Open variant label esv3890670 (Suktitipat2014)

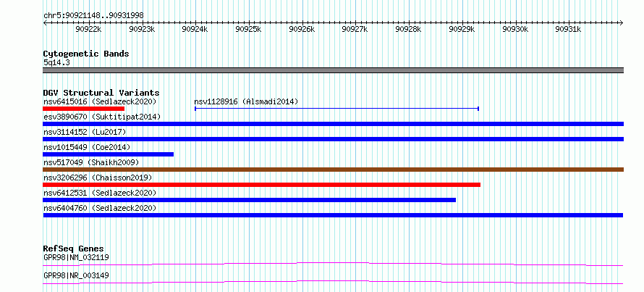[102, 117]
